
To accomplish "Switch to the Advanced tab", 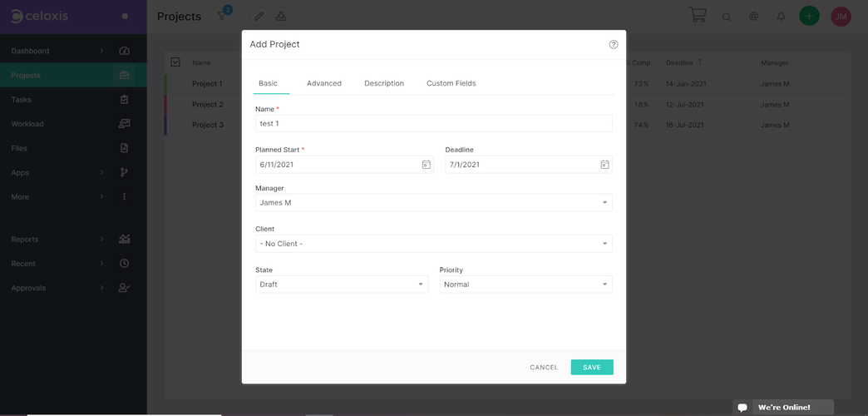I will coord(323,83).
